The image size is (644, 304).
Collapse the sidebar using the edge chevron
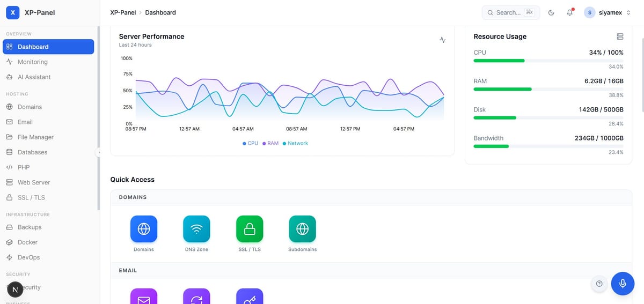click(x=99, y=152)
